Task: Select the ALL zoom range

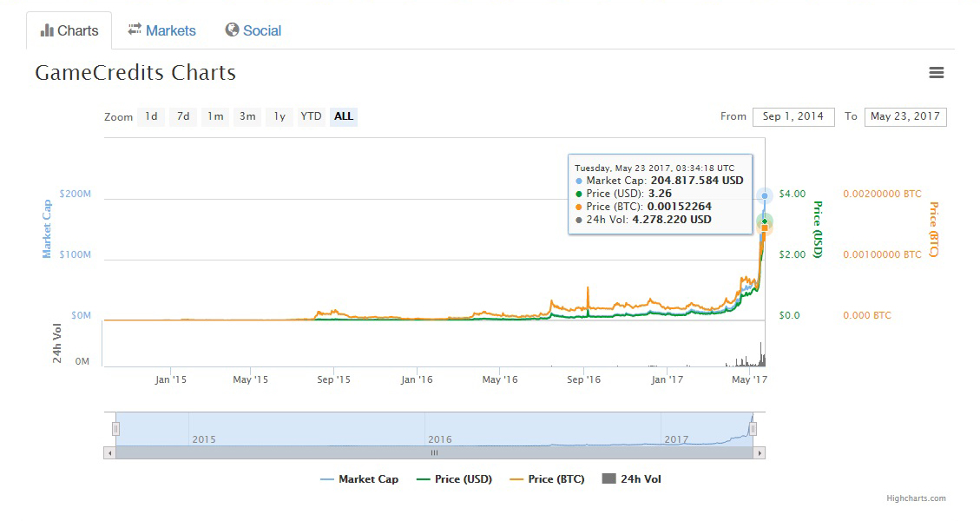Action: tap(343, 116)
